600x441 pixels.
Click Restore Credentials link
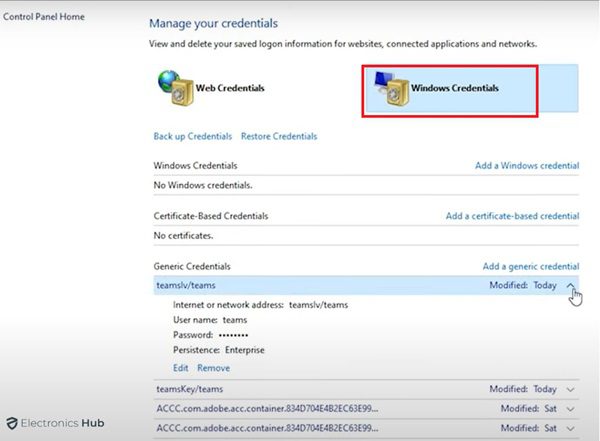pos(279,136)
